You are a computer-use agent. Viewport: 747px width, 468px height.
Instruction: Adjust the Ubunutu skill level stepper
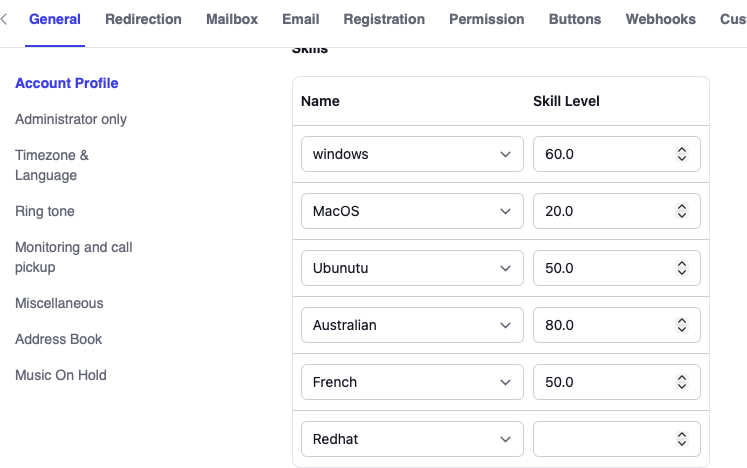coord(681,268)
